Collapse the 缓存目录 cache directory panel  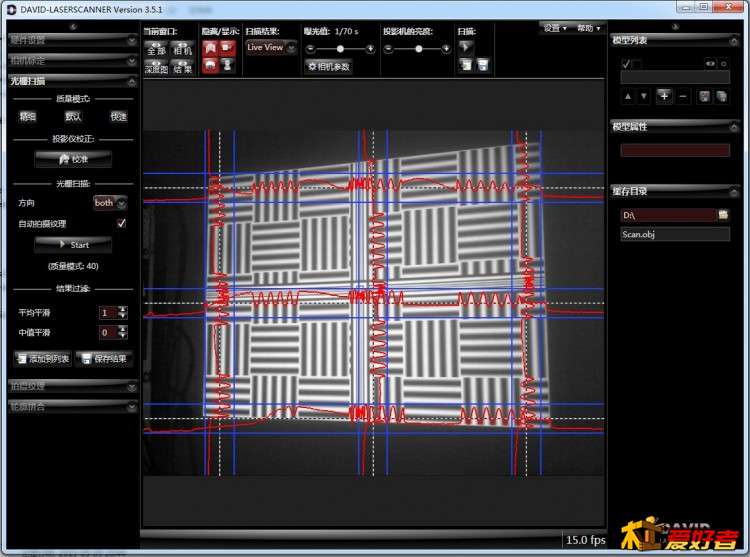coord(675,192)
